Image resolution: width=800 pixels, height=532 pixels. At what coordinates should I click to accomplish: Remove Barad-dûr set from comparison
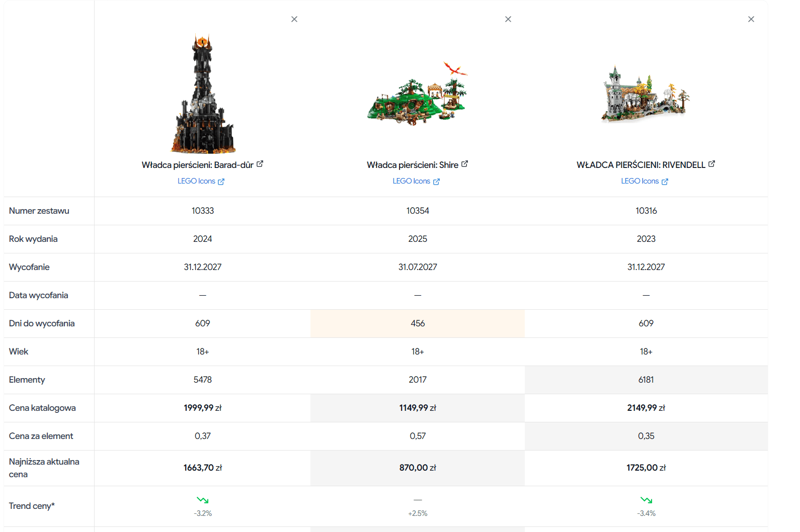tap(294, 19)
